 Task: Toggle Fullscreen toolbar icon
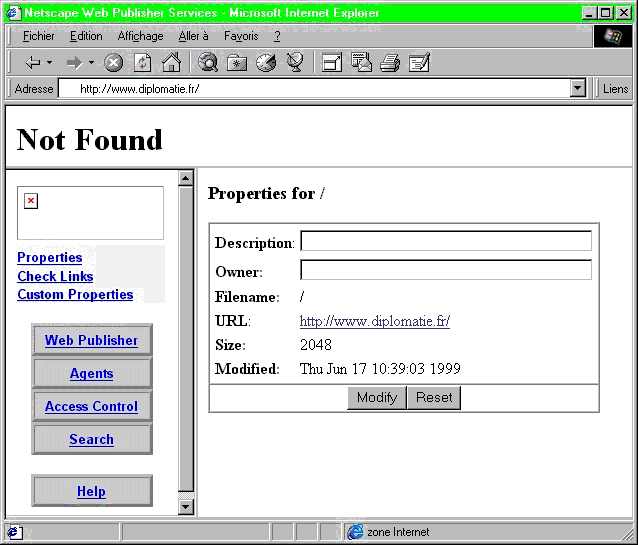(332, 63)
